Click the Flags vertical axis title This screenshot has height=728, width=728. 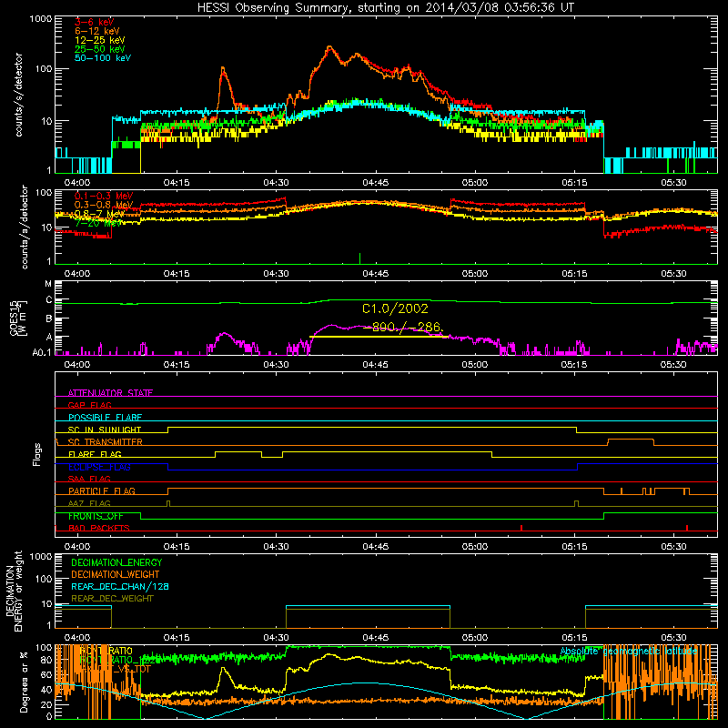36,454
